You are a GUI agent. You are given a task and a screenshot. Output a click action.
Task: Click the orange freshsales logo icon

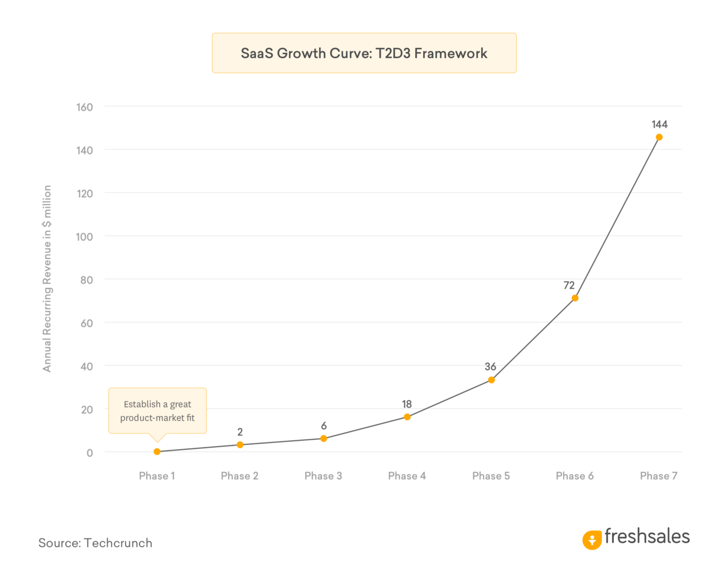coord(592,540)
